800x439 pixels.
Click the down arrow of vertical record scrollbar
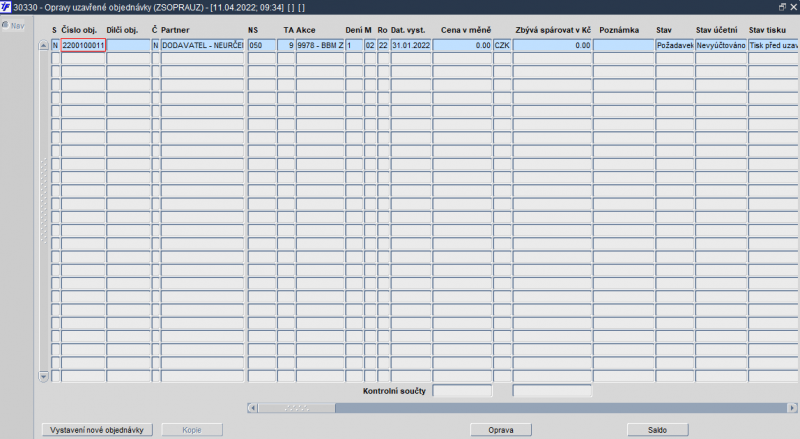coord(43,377)
